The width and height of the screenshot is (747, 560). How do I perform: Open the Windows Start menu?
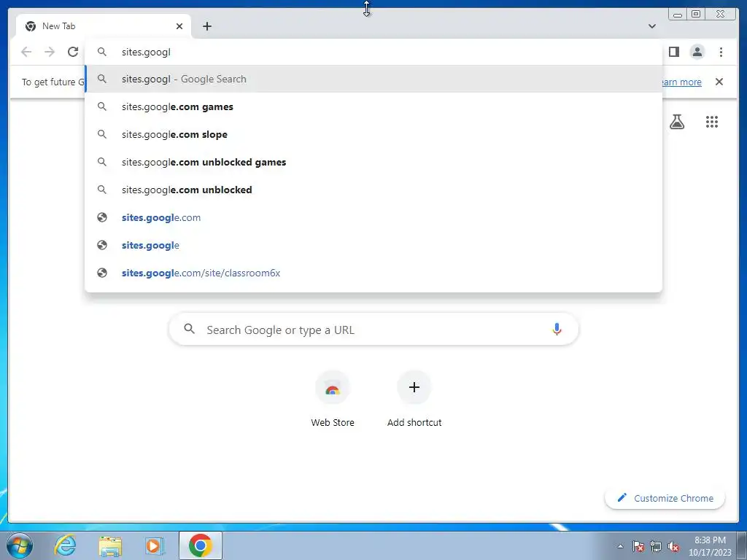coord(19,545)
